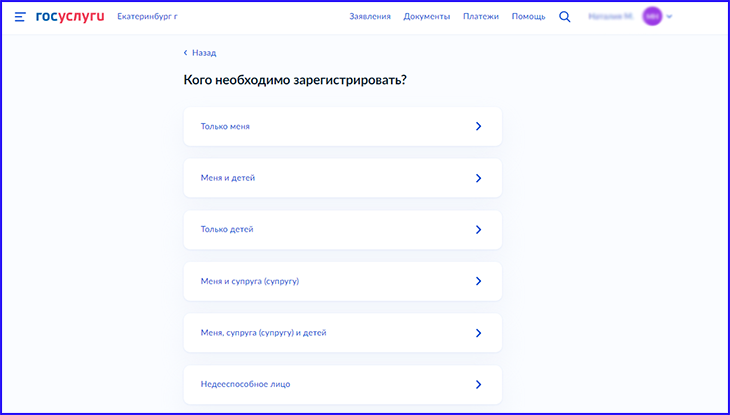
Task: Open the hamburger menu icon
Action: (20, 17)
